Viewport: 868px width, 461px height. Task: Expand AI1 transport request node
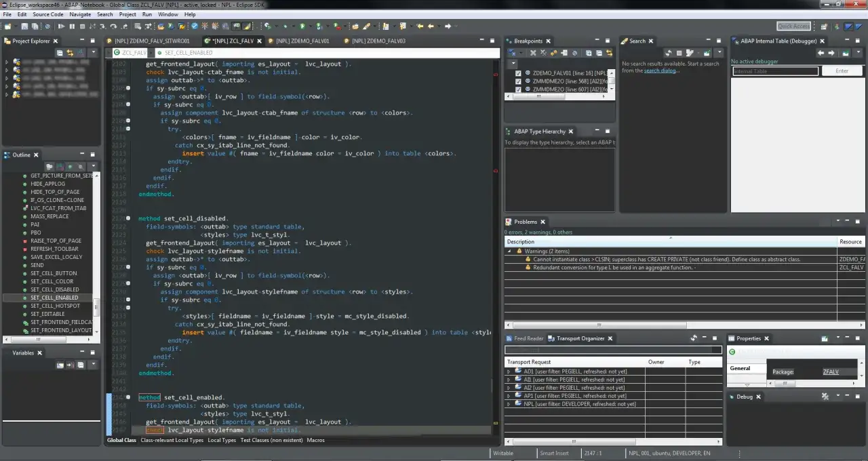(x=509, y=380)
